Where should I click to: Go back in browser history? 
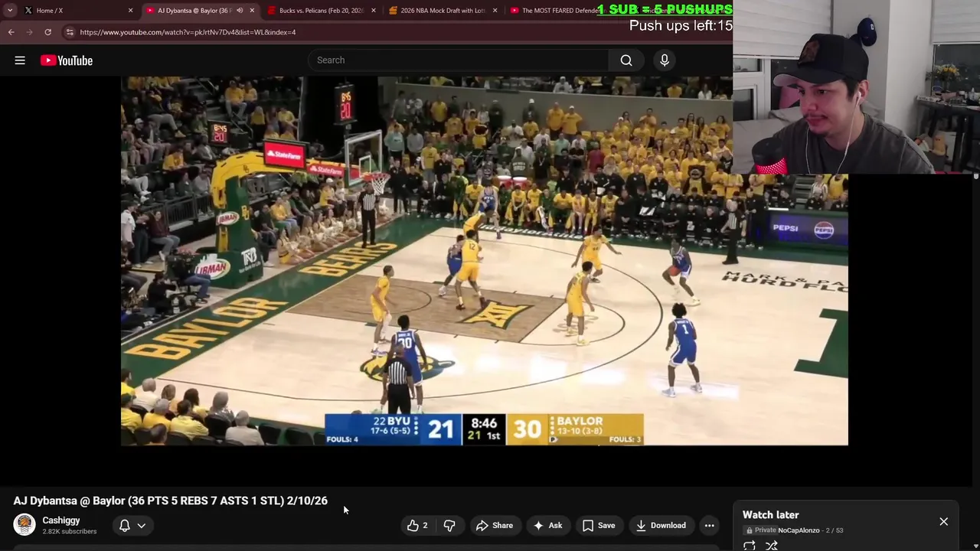[x=11, y=32]
